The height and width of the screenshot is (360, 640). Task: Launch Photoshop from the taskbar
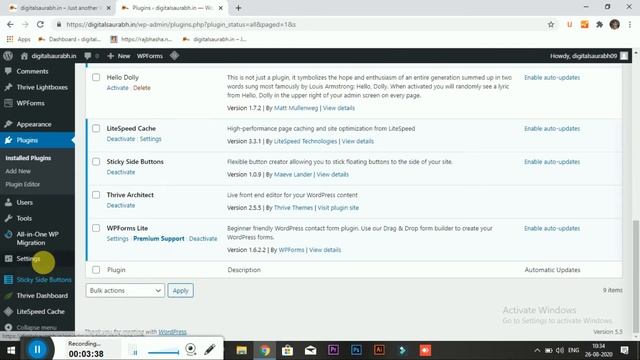pos(356,350)
